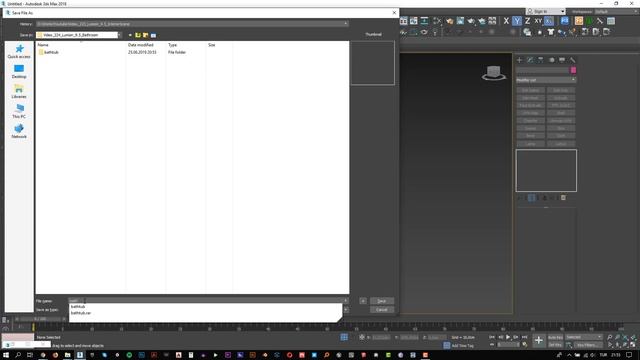640x360 pixels.
Task: Open Windows taskbar search
Action: click(18, 355)
